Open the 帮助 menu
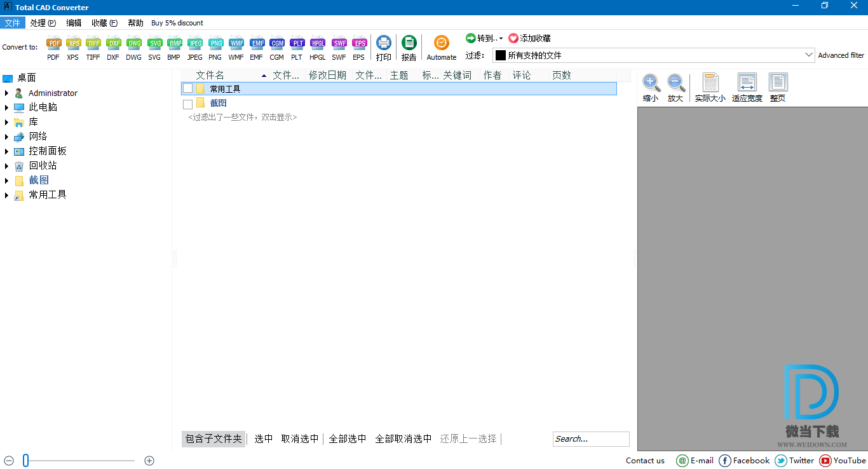 (x=135, y=23)
